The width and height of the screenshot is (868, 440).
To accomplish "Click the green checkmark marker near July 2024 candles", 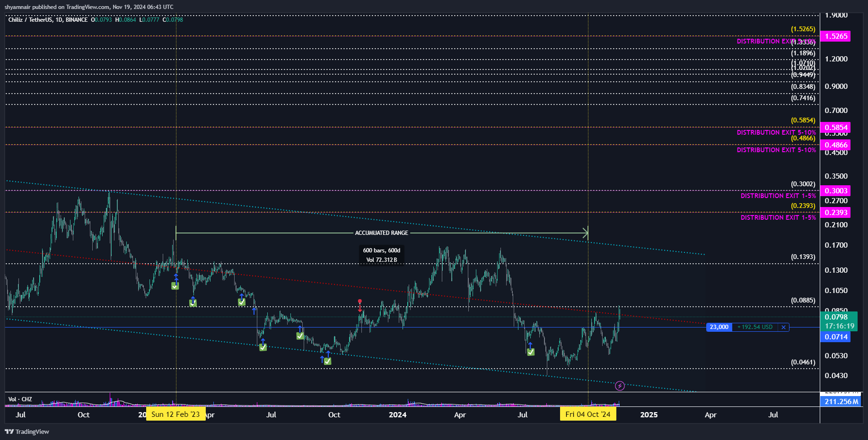I will [x=531, y=352].
